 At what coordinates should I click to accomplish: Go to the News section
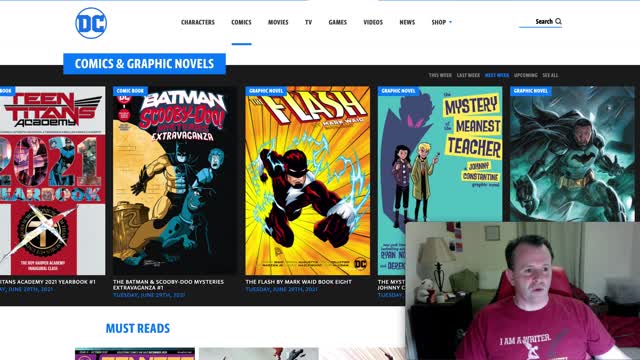tap(407, 22)
